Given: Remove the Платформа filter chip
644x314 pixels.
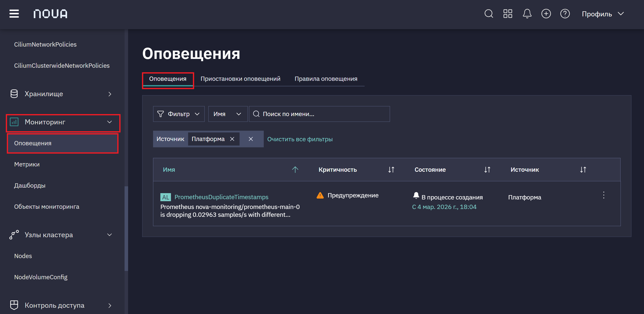Looking at the screenshot, I should 232,139.
